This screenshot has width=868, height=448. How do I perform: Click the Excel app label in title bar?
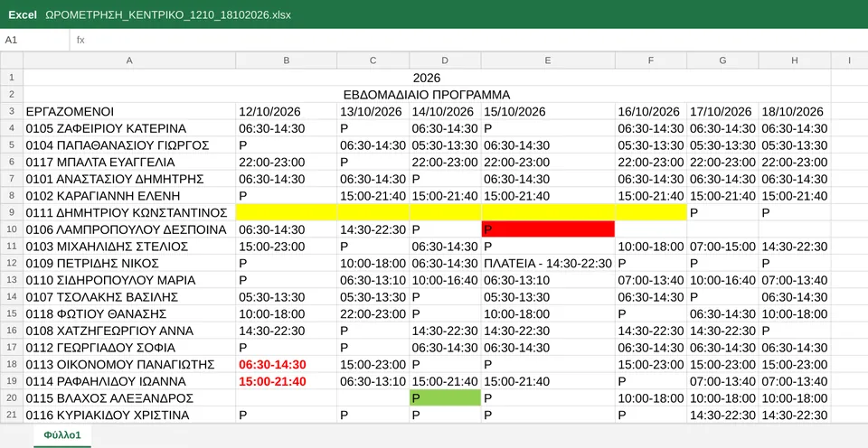click(22, 15)
